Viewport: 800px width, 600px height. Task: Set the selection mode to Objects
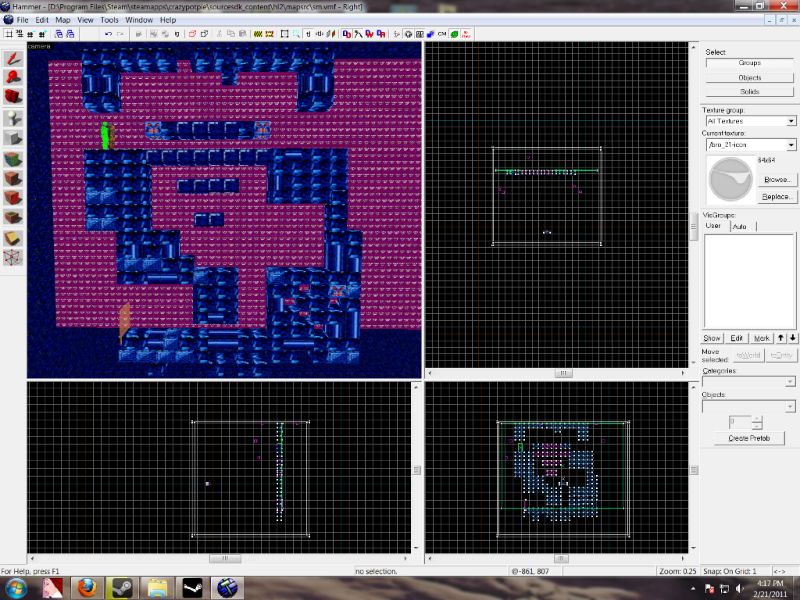click(749, 78)
